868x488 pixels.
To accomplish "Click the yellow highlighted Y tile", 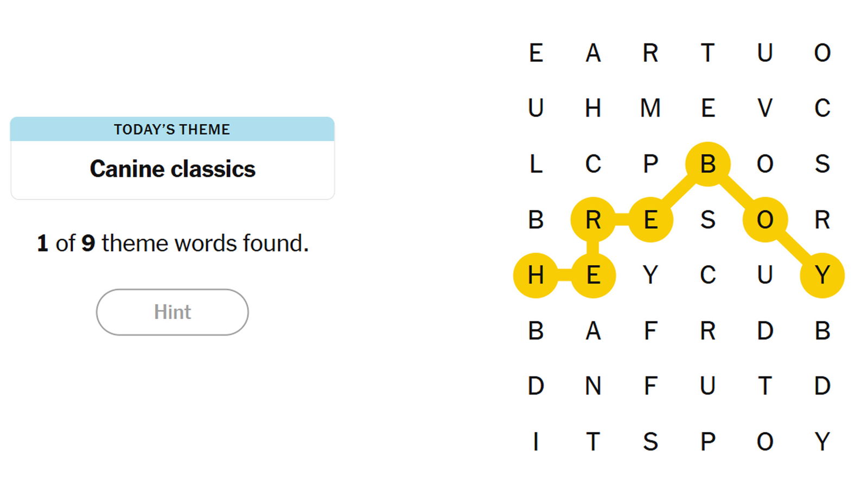I will pos(822,275).
